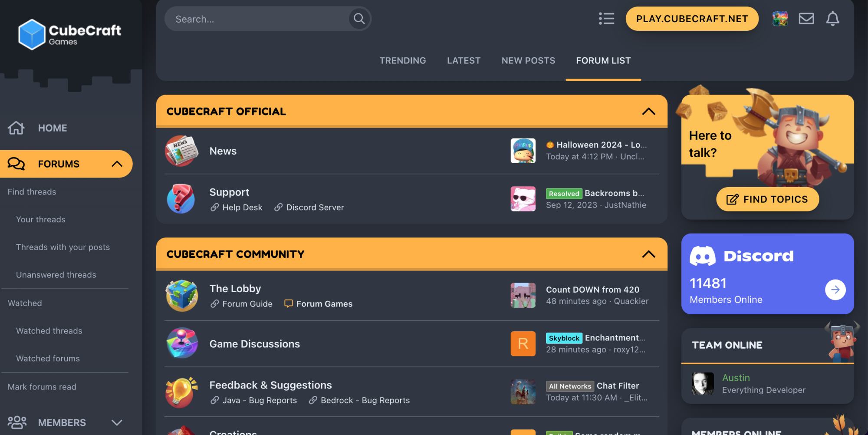Open the Support forum title
The width and height of the screenshot is (868, 435).
229,192
